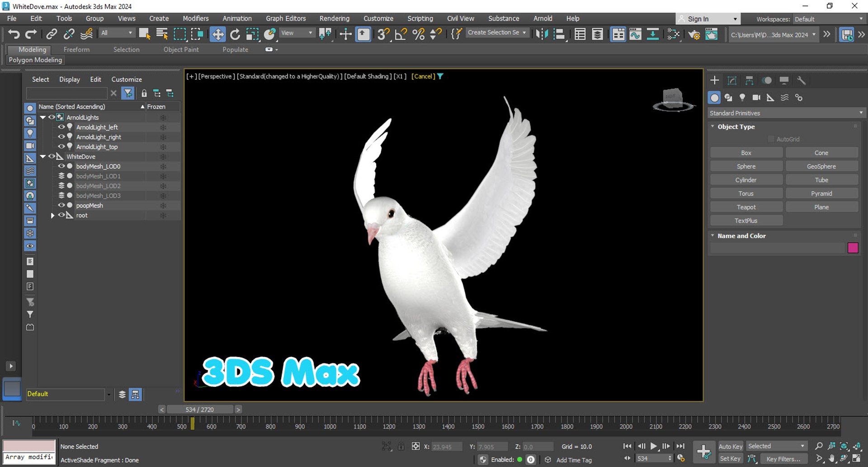Open the Workspaces Default dropdown

pyautogui.click(x=828, y=19)
